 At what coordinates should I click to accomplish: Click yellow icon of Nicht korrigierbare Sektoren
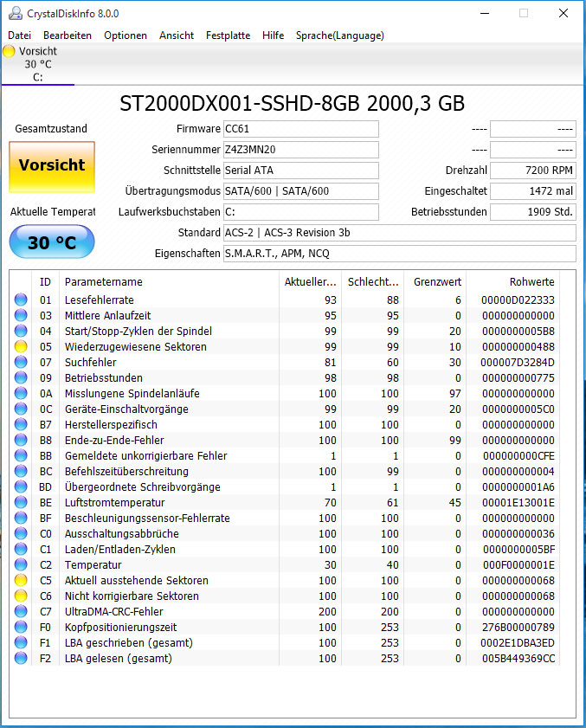click(21, 596)
